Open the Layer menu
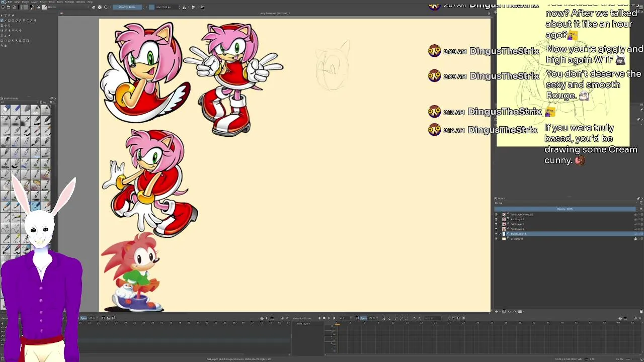Screen dimensions: 644x362 coord(34,2)
